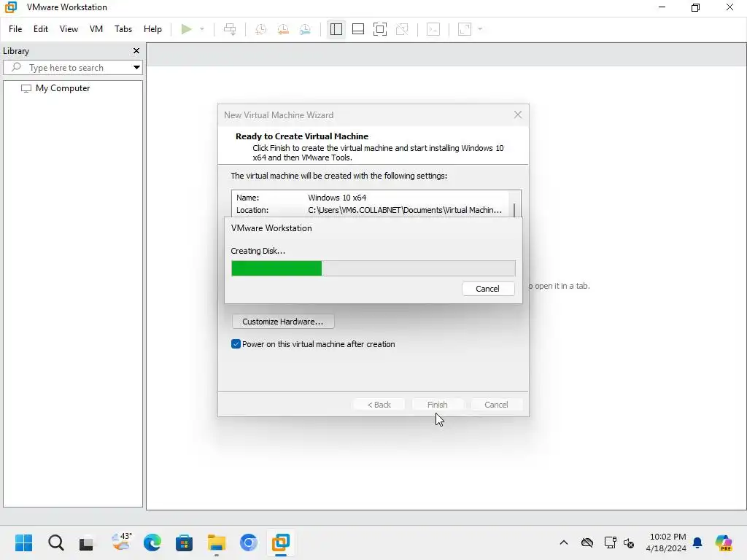Open the weather widget showing 43°
The width and height of the screenshot is (747, 560).
pyautogui.click(x=120, y=542)
